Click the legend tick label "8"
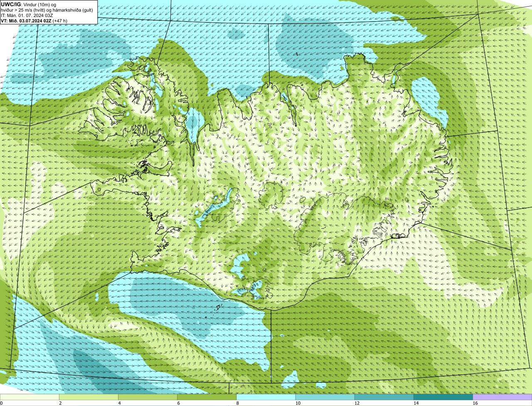Image resolution: width=532 pixels, height=406 pixels. click(237, 403)
